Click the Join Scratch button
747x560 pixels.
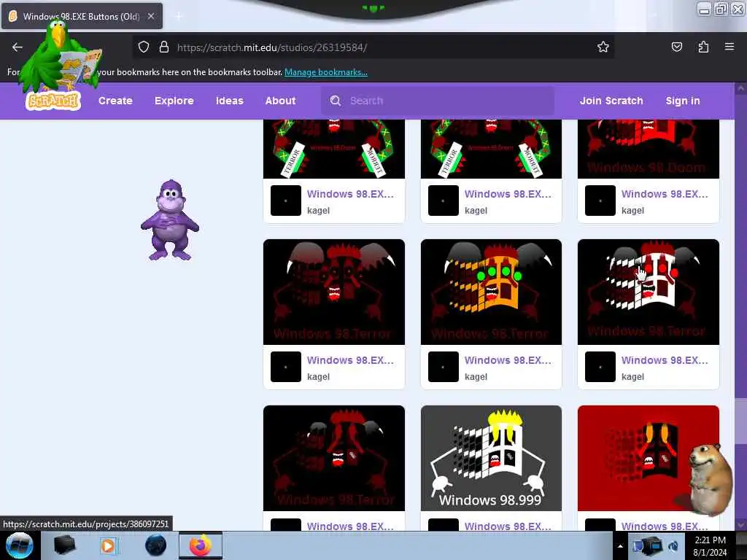611,101
